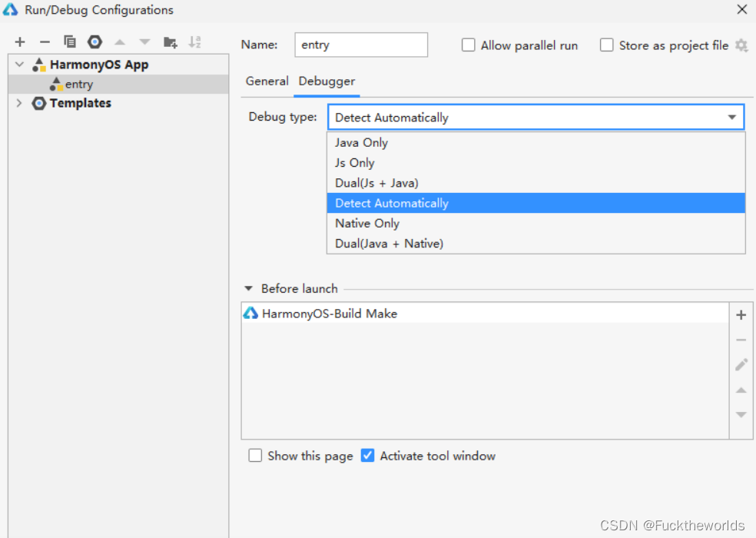The height and width of the screenshot is (538, 756).
Task: Close the Run/Debug Configurations dialog
Action: [x=742, y=10]
